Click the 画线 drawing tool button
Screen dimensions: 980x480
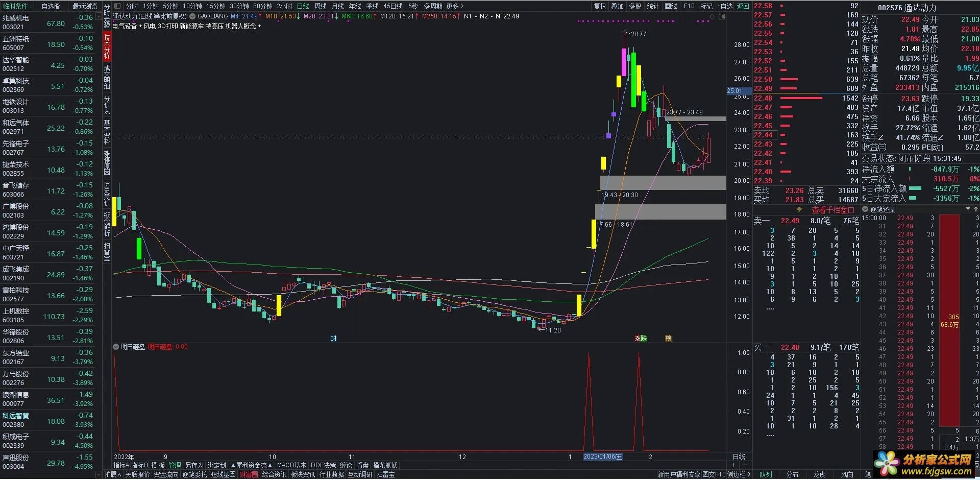pyautogui.click(x=671, y=6)
